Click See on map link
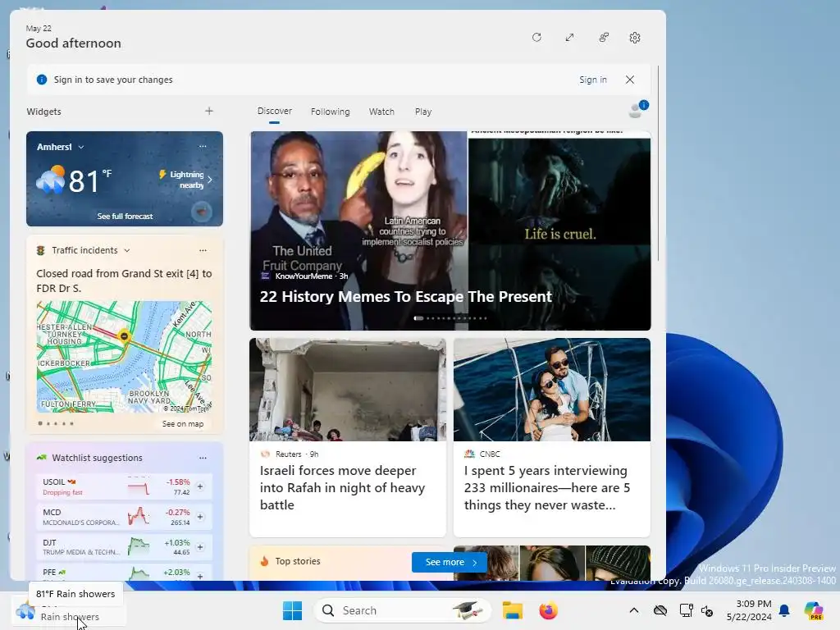 tap(183, 424)
